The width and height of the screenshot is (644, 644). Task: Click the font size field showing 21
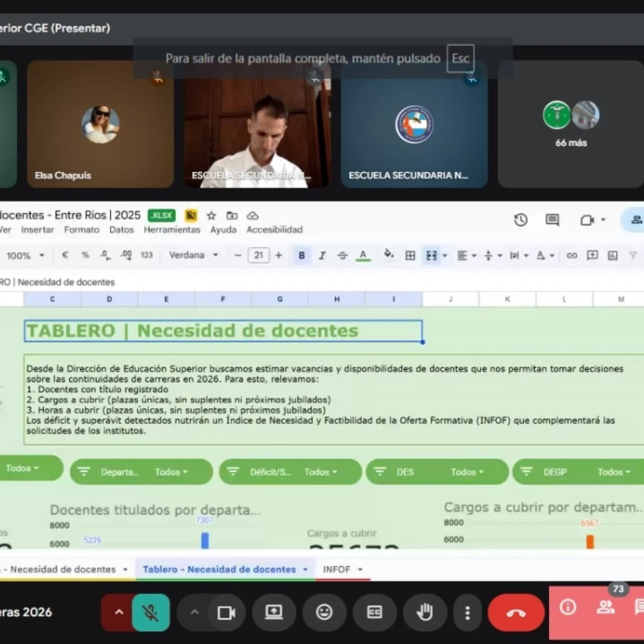tap(258, 255)
